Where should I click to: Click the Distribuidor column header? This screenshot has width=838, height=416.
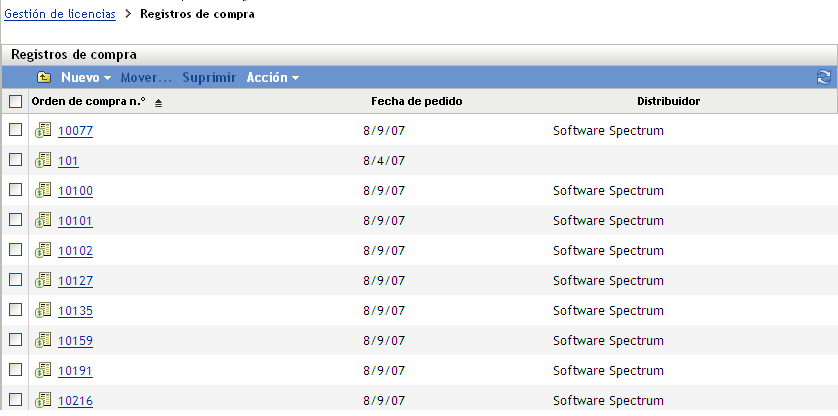pos(668,101)
